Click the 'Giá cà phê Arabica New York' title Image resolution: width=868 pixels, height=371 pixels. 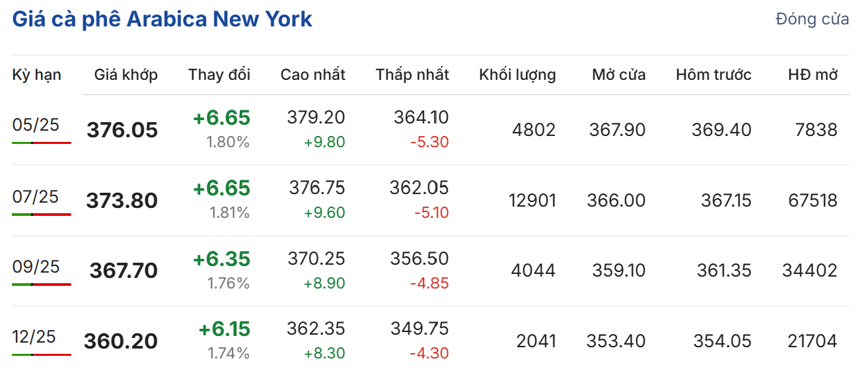[x=162, y=19]
